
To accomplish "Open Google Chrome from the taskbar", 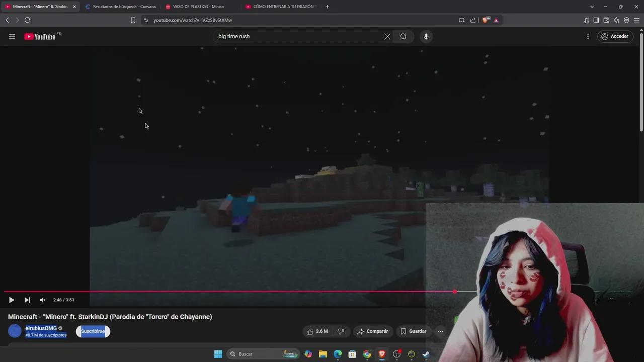I will 367,354.
